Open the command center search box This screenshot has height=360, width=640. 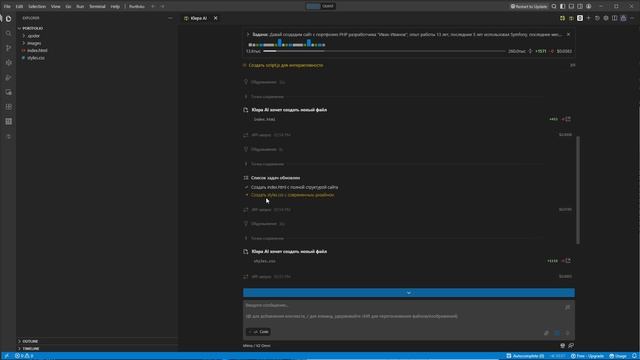pos(321,6)
